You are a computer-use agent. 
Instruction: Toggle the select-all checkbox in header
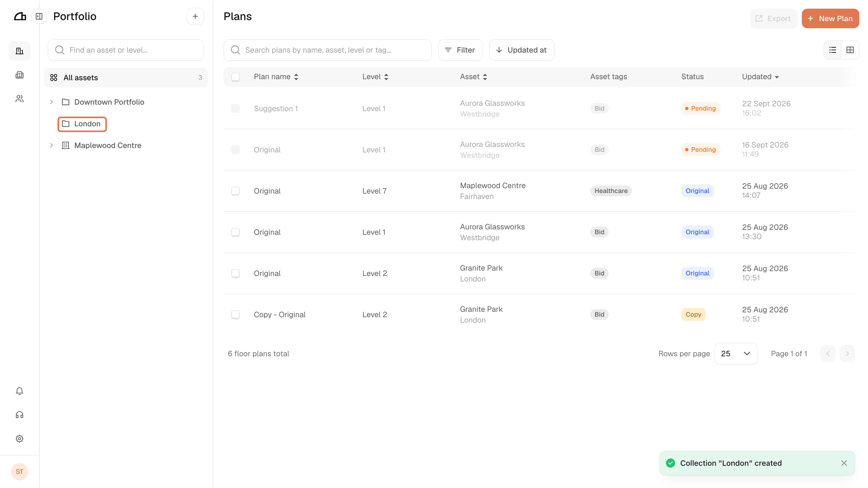pyautogui.click(x=235, y=77)
